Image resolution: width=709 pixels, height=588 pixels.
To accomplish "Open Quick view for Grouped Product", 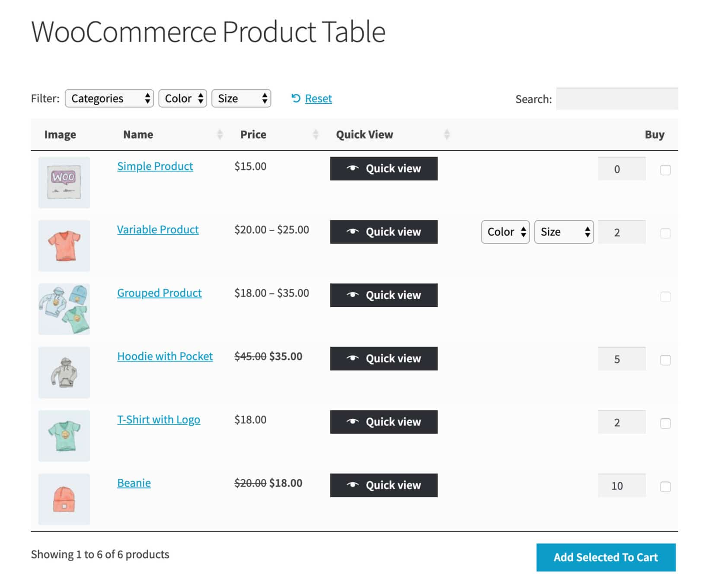I will (383, 295).
